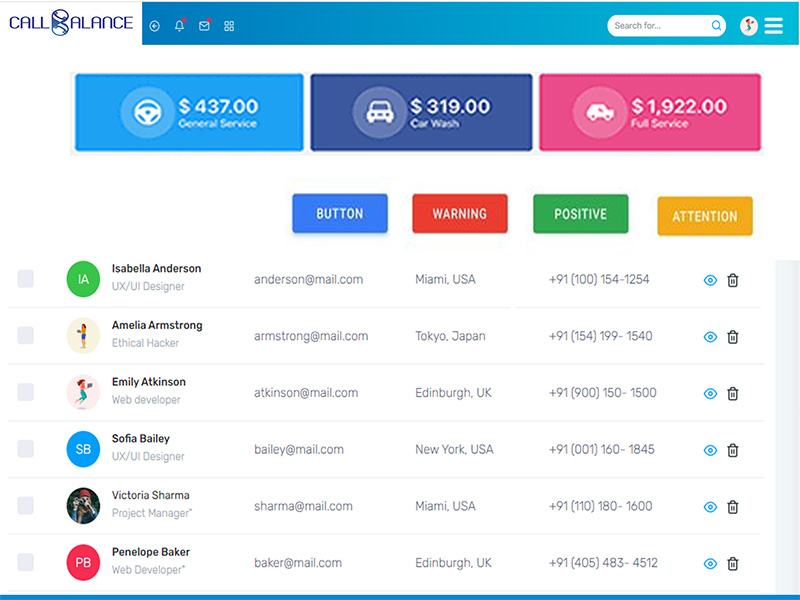The width and height of the screenshot is (800, 600).
Task: Delete Isabella Anderson's row with trash icon
Action: coord(732,281)
